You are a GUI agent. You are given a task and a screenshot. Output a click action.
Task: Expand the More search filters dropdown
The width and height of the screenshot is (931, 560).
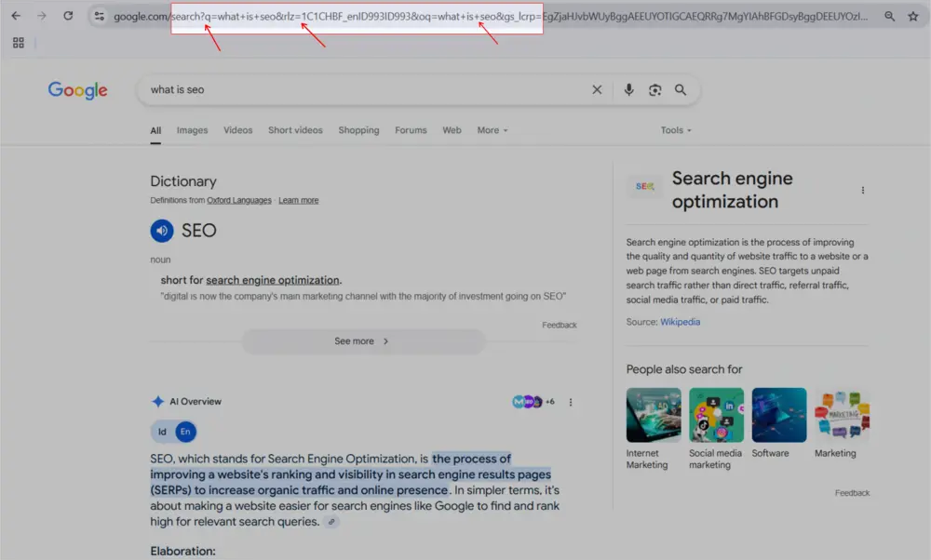492,130
